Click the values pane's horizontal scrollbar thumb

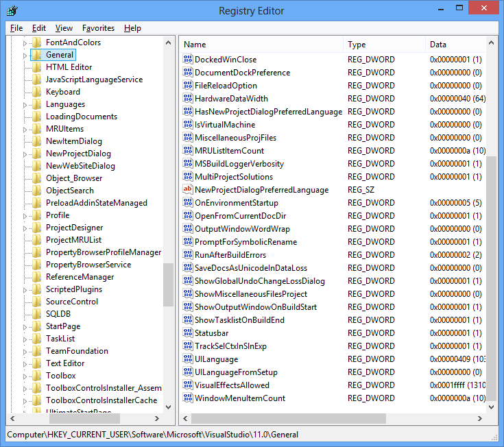(x=289, y=418)
